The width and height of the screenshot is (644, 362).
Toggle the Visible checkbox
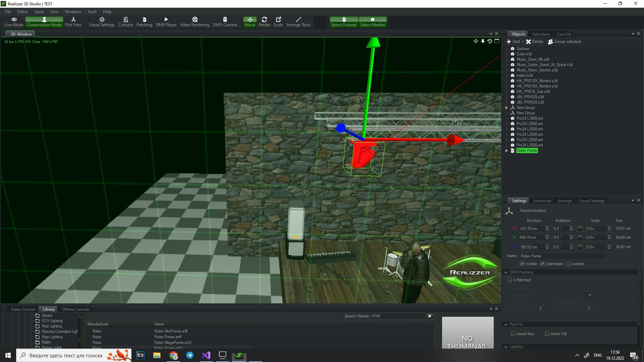(x=522, y=264)
